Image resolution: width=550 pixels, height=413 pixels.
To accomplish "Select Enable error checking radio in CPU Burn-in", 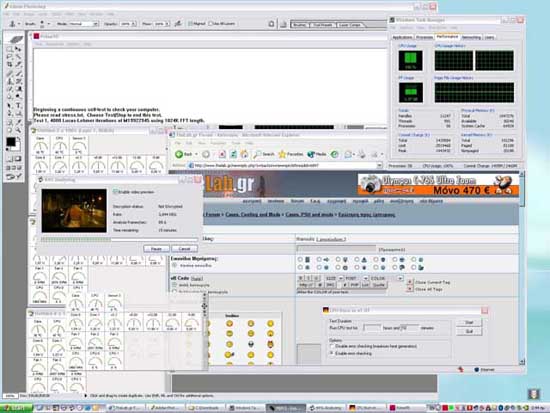I will 332,353.
